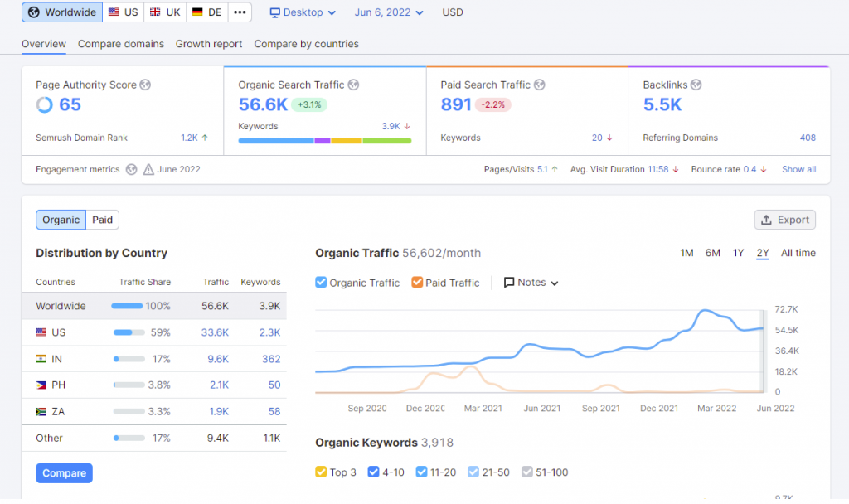Image resolution: width=849 pixels, height=504 pixels.
Task: Click the Export upload arrow icon
Action: pyautogui.click(x=766, y=220)
